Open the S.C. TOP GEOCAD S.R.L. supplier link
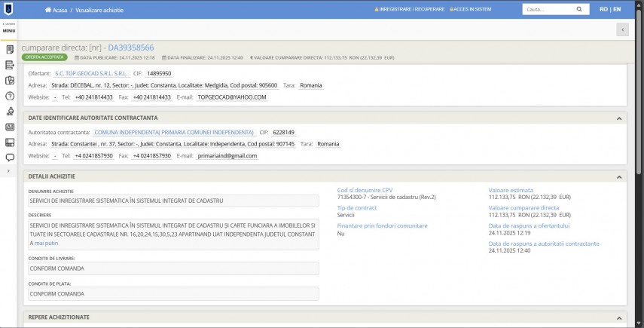 (90, 74)
